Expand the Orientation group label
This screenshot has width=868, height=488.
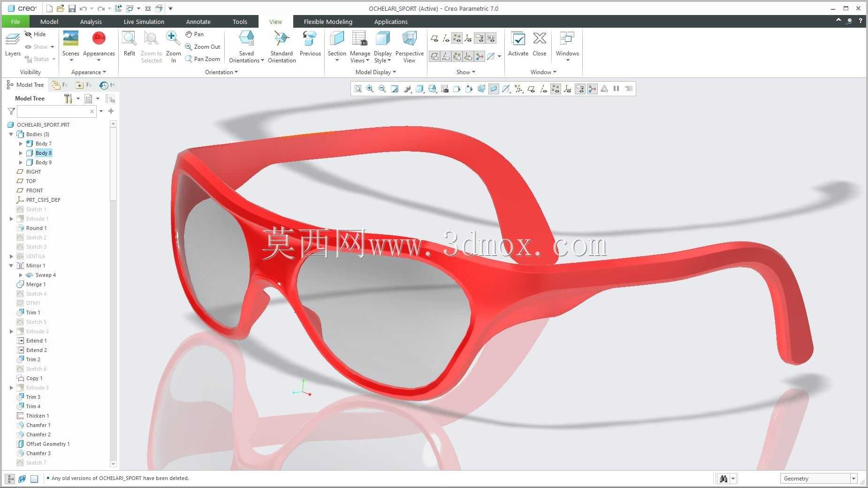(x=221, y=72)
